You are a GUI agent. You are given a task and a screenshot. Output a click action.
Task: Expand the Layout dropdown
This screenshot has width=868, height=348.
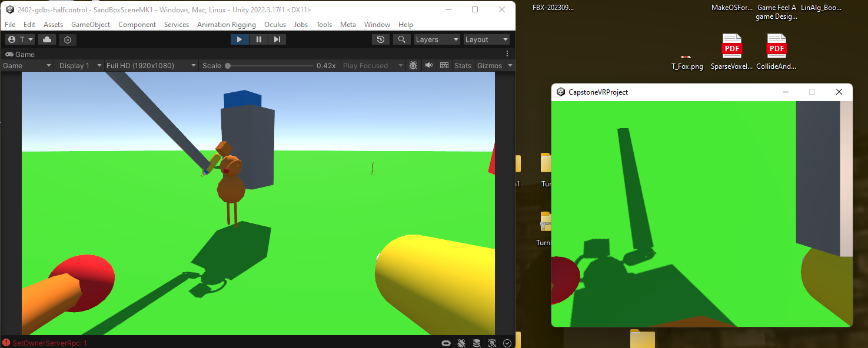pos(486,39)
